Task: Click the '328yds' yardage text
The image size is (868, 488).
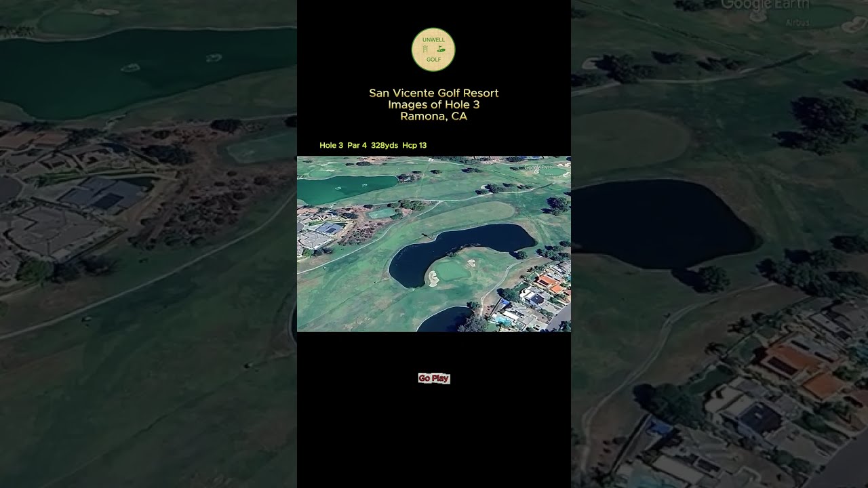Action: pos(384,145)
